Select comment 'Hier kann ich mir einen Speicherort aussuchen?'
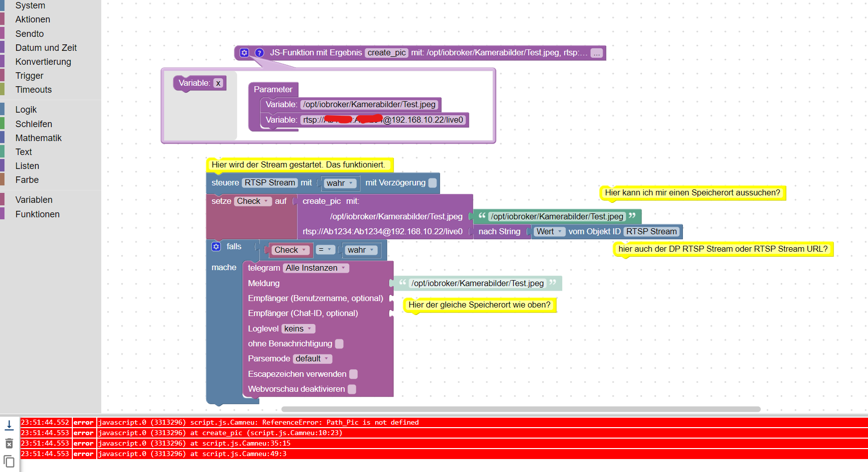Image resolution: width=868 pixels, height=472 pixels. (x=692, y=193)
